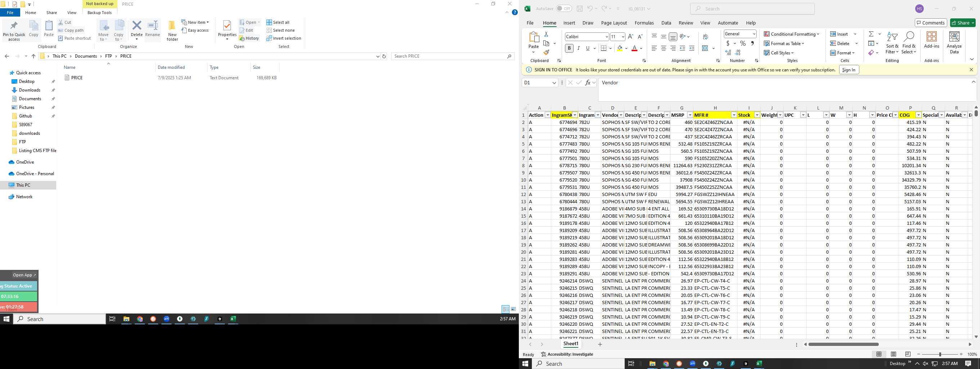Click the Merge & Center icon
Screen dimensions: 980x369
coord(705,48)
